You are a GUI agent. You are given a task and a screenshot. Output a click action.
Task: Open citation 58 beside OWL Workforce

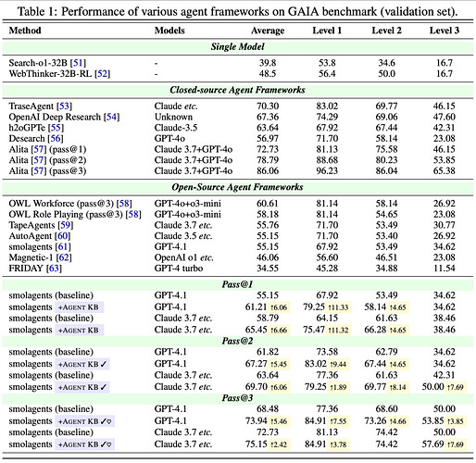[124, 204]
